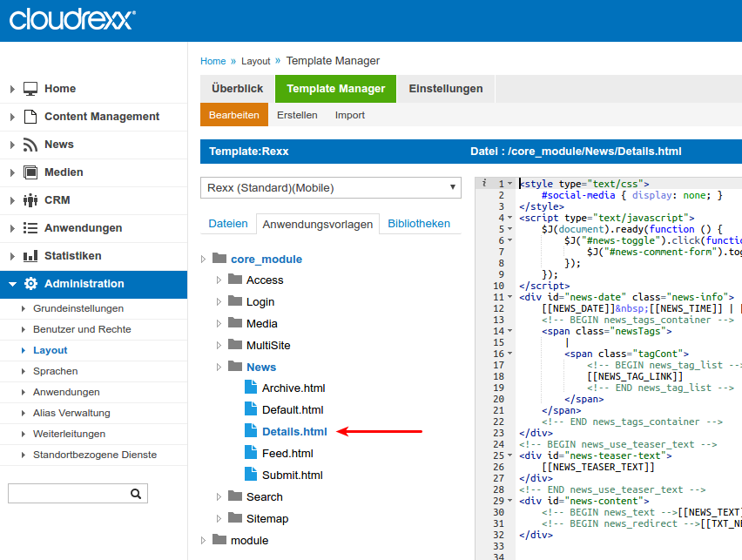
Task: Click the Login folder icon
Action: click(x=235, y=300)
